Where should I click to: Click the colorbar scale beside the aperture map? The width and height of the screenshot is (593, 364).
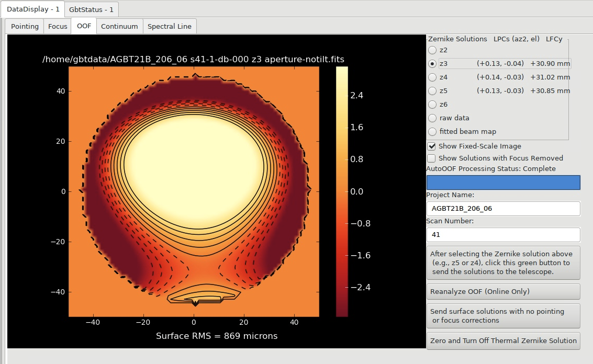point(342,191)
